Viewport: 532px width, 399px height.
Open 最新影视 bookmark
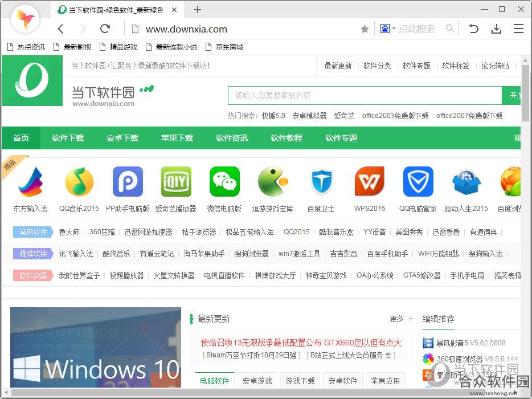pyautogui.click(x=72, y=47)
